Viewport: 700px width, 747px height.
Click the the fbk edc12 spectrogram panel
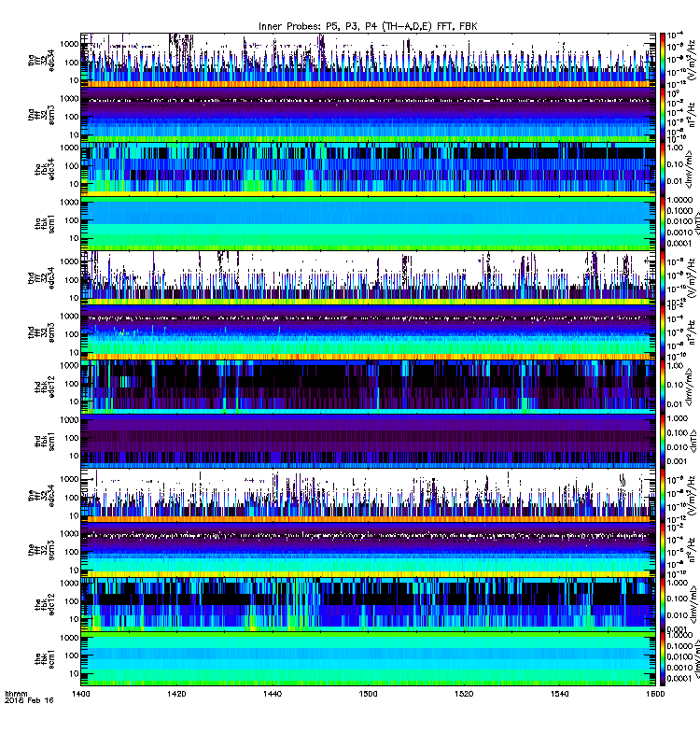pyautogui.click(x=368, y=604)
